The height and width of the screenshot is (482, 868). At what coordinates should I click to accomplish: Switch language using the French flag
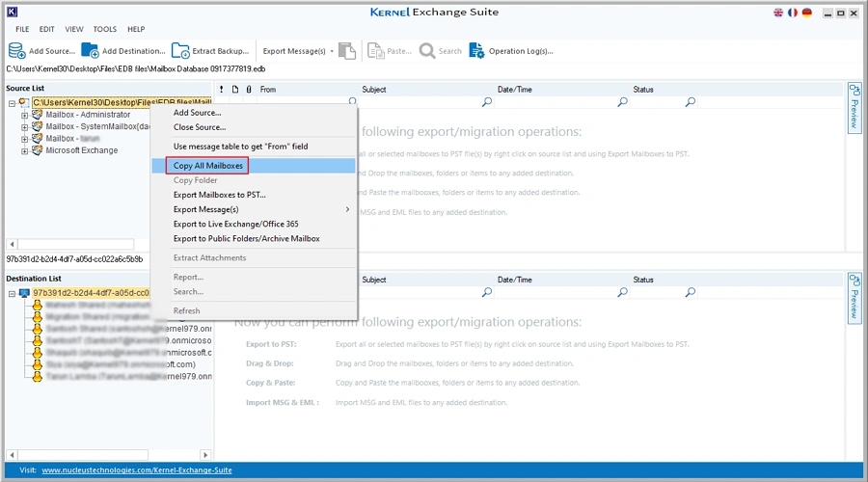coord(793,13)
